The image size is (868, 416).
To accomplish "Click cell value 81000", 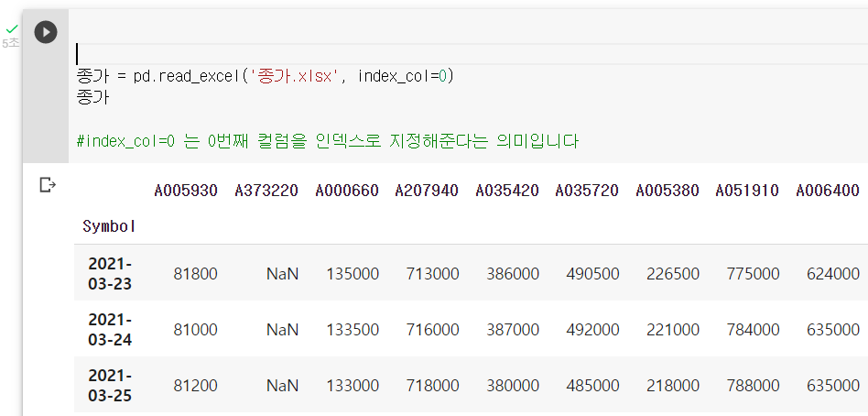I will (x=195, y=330).
